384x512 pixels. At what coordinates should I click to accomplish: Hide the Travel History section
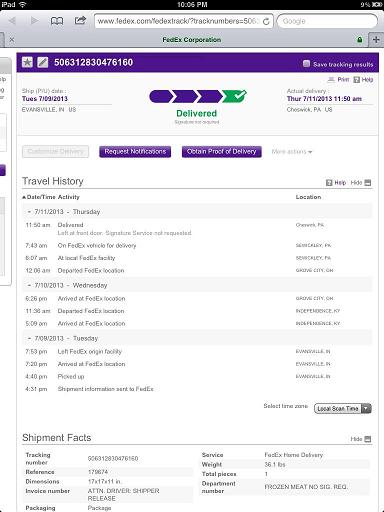point(361,183)
